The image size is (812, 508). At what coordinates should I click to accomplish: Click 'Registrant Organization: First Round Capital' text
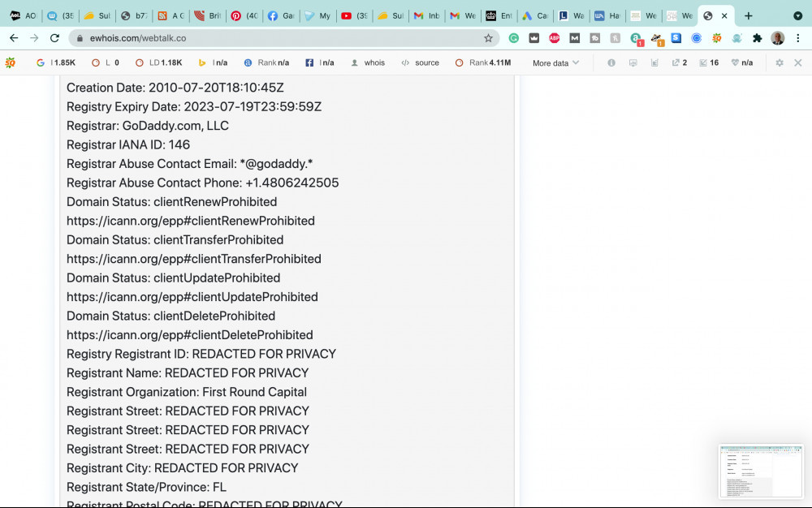click(187, 392)
